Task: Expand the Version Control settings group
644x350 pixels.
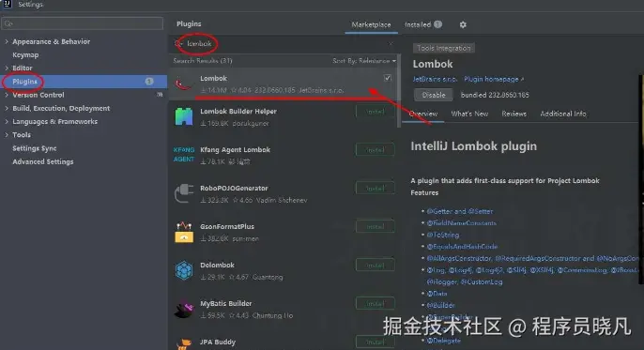Action: pos(7,95)
